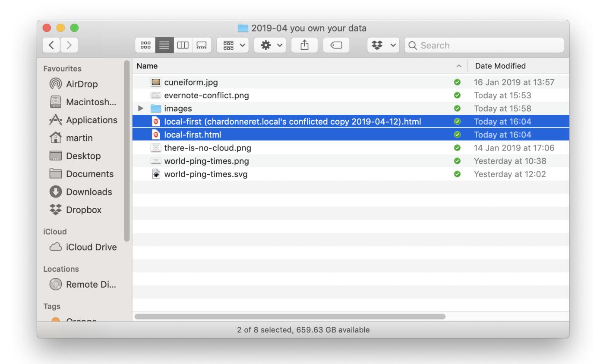The image size is (597, 364).
Task: Open AirDrop in the sidebar
Action: click(x=82, y=84)
